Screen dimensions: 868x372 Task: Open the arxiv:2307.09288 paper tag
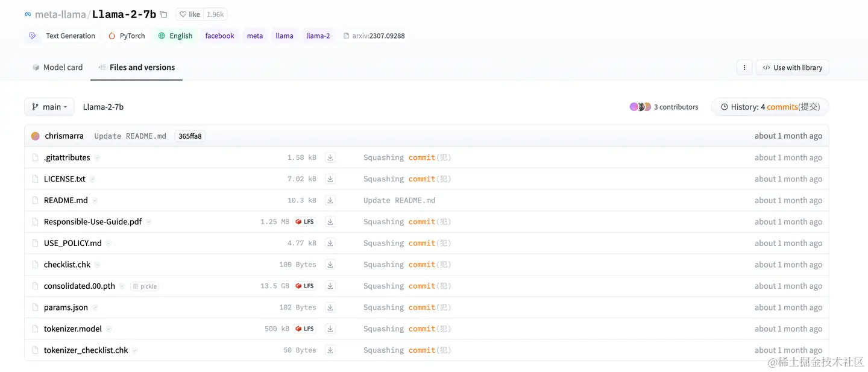click(374, 36)
